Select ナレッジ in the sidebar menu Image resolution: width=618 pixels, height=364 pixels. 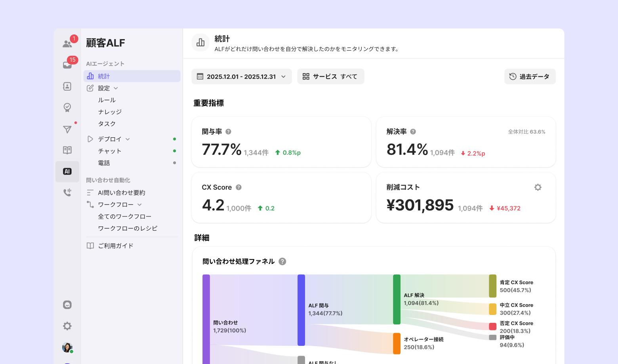(110, 112)
